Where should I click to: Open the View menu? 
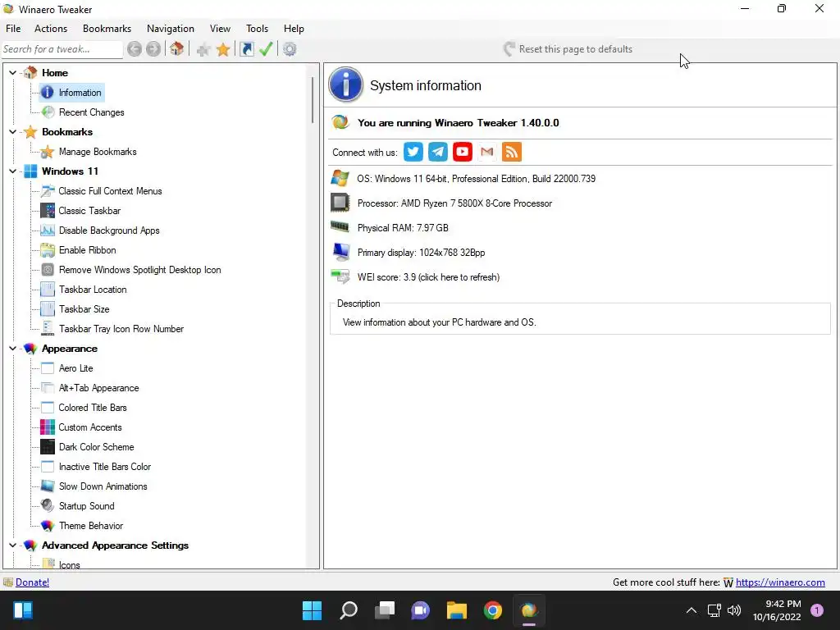[x=220, y=29]
